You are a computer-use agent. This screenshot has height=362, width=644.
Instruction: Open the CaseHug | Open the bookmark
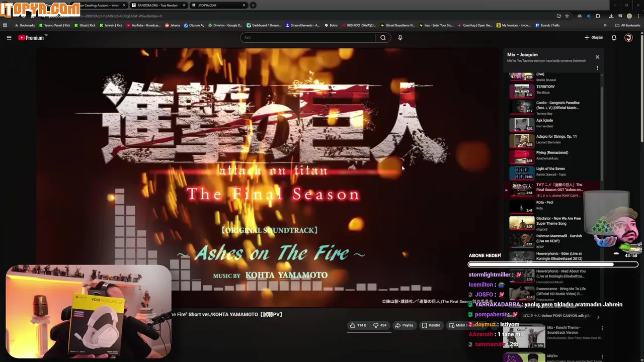coord(475,25)
